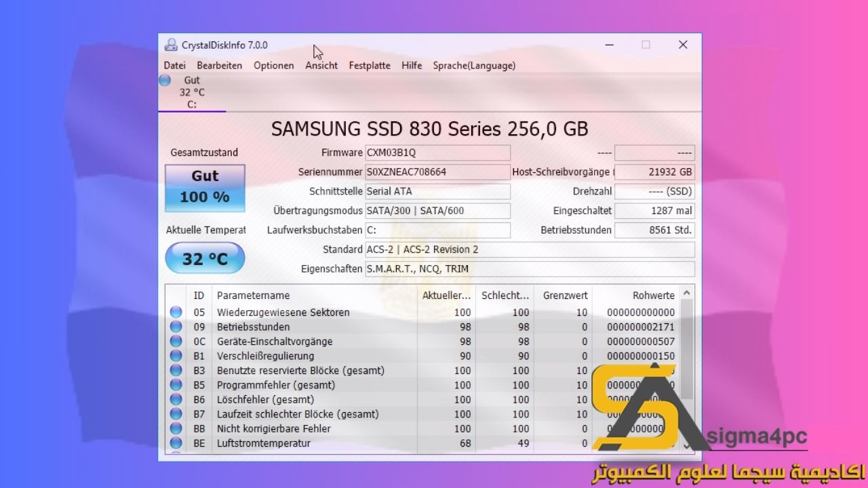The width and height of the screenshot is (868, 488).
Task: Click the Eingeschaltet value 1287 mal
Action: [x=654, y=211]
